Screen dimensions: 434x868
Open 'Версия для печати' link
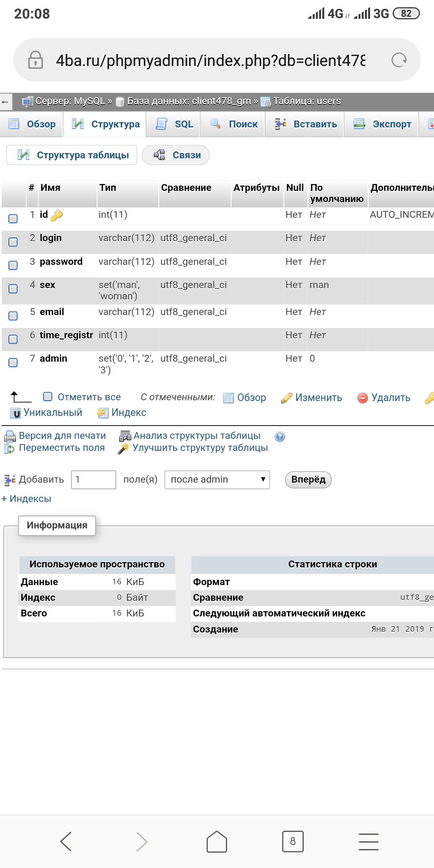(62, 436)
